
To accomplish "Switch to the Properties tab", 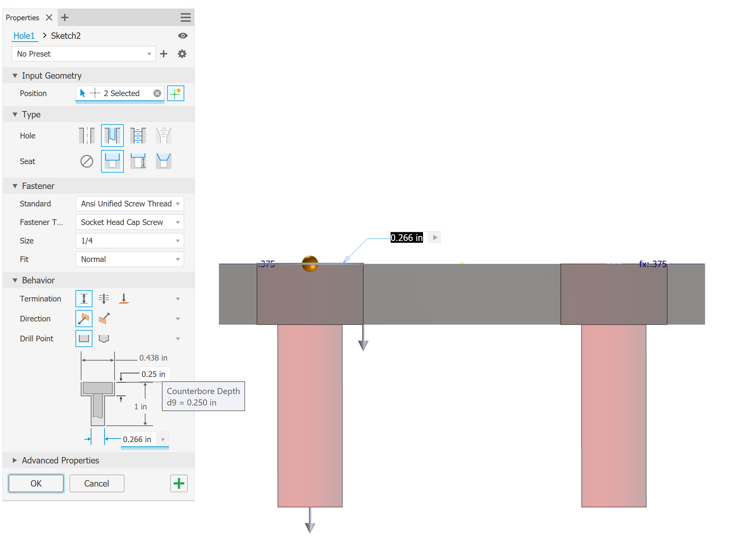I will (22, 17).
